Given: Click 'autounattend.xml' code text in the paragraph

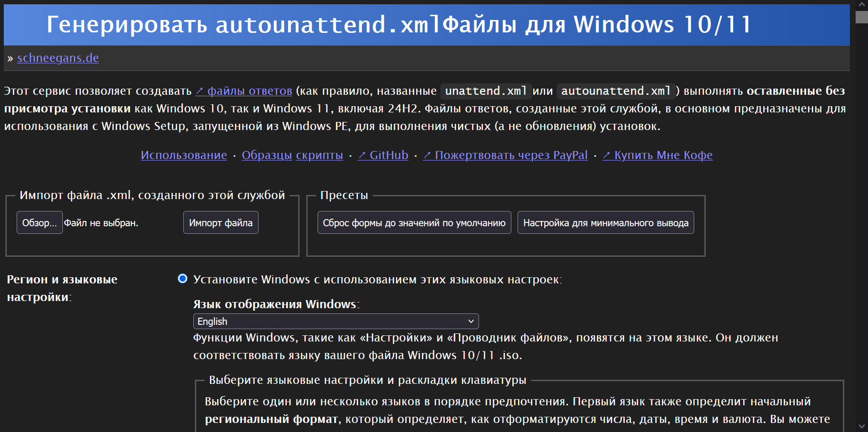Looking at the screenshot, I should 616,91.
